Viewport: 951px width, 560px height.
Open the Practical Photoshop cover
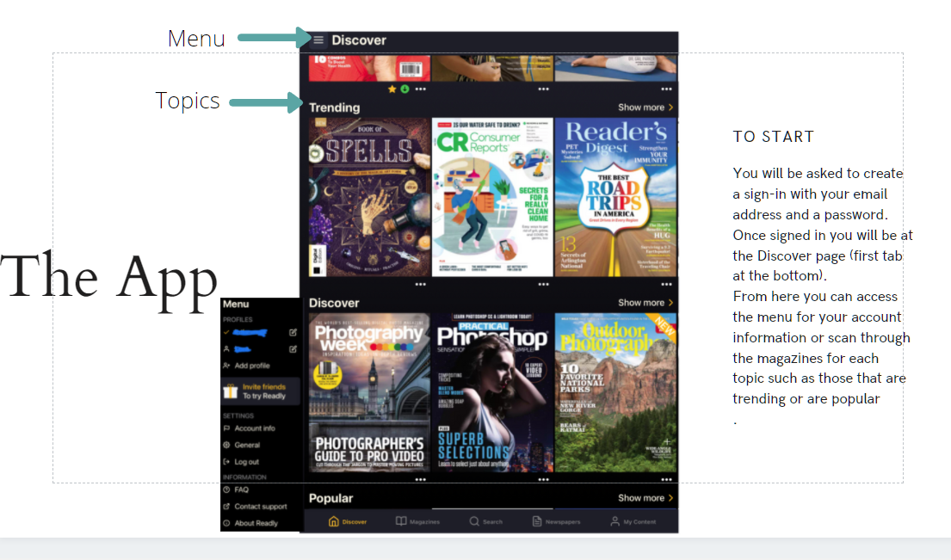pyautogui.click(x=492, y=392)
